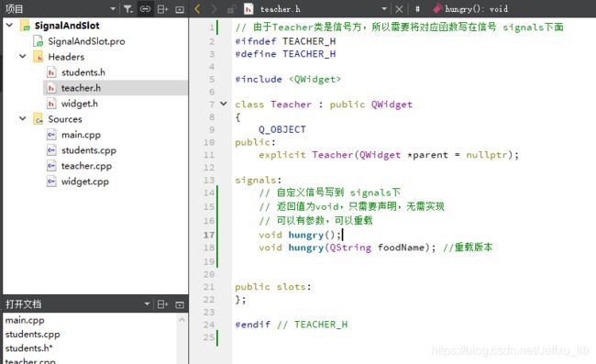Click the Sources folder icon

pos(38,119)
